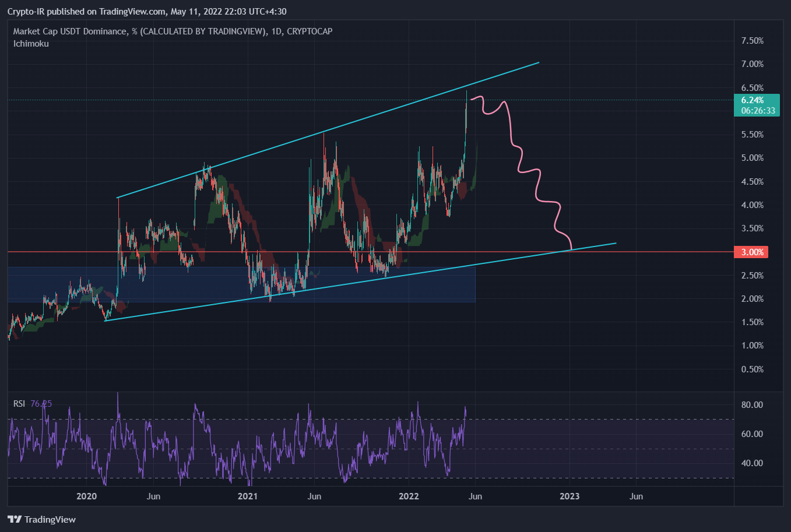Screen dimensions: 791x532
Task: Click the 60.00 RSI axis label
Action: (752, 434)
